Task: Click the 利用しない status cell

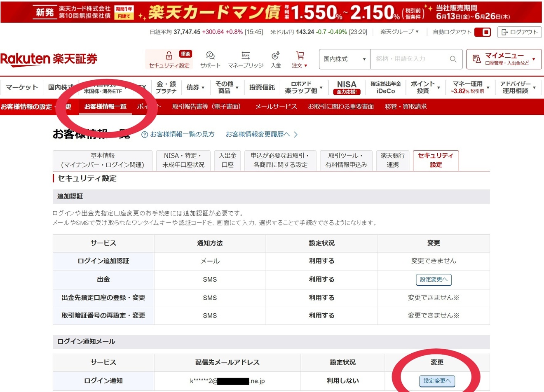Action: coord(343,381)
